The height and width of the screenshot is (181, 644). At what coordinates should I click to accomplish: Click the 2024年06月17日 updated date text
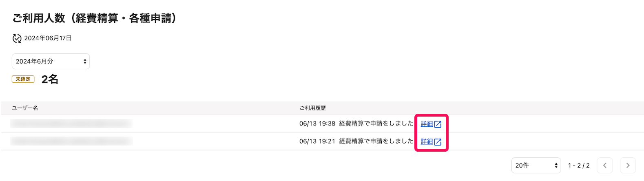click(x=48, y=38)
